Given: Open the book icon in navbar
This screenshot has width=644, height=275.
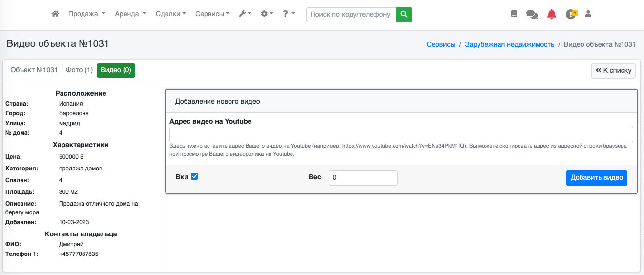Looking at the screenshot, I should point(514,14).
